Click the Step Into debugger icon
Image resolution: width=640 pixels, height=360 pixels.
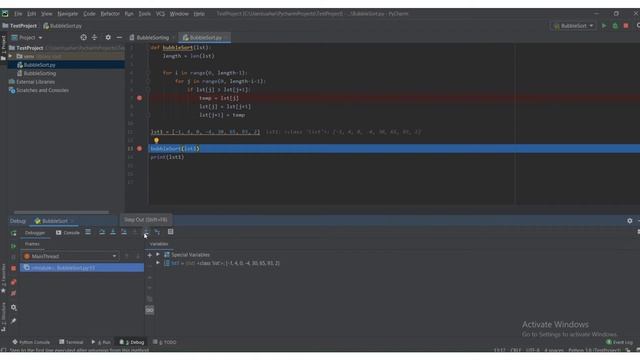point(113,232)
